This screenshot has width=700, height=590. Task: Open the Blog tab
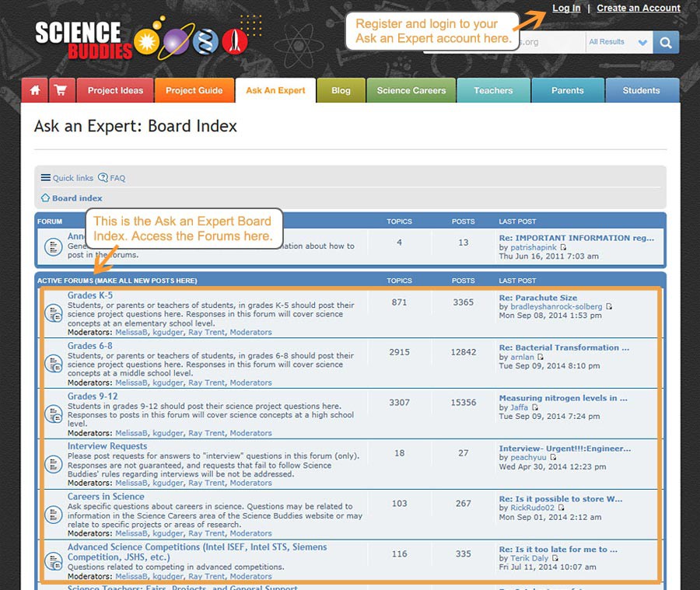point(341,91)
